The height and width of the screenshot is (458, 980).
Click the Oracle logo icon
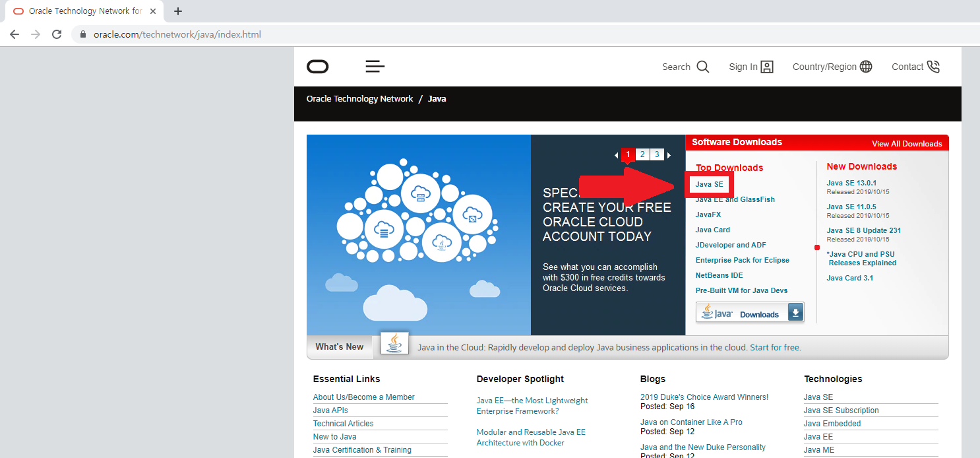click(x=317, y=66)
